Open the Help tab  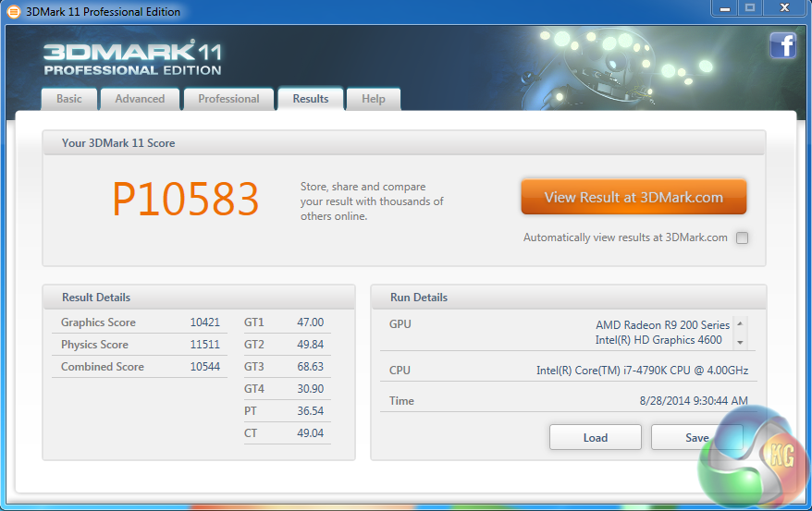(374, 99)
